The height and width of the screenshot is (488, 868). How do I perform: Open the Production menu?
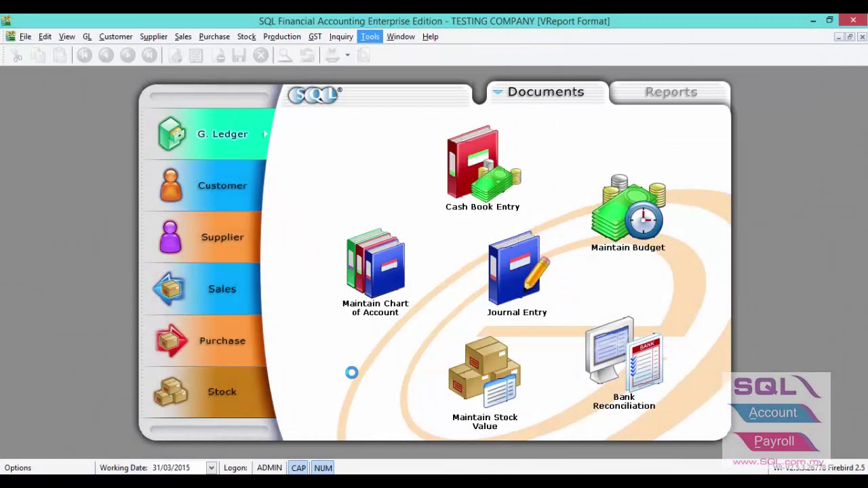point(282,37)
